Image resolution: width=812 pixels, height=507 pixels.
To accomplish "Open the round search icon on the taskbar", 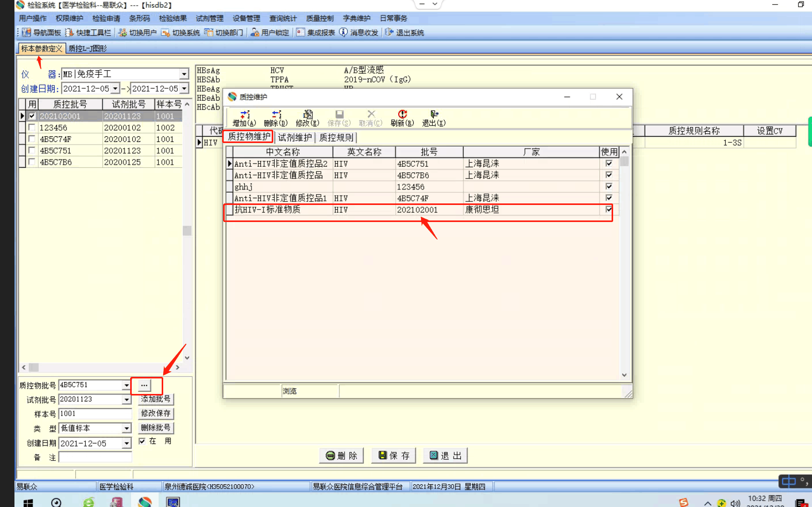I will click(x=56, y=502).
